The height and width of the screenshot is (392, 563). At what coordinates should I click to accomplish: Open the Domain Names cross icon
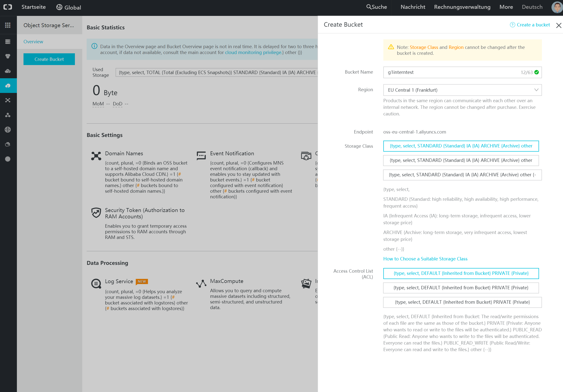pos(96,156)
